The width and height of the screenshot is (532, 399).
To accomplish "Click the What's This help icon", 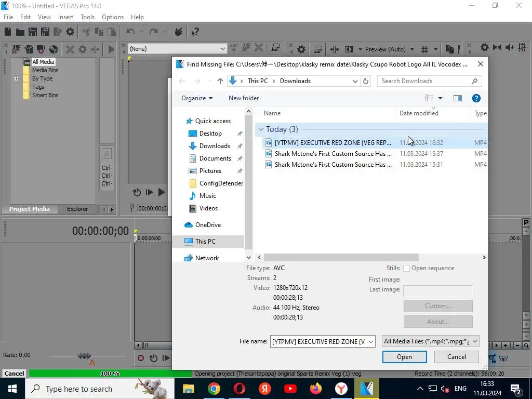I will click(x=195, y=32).
